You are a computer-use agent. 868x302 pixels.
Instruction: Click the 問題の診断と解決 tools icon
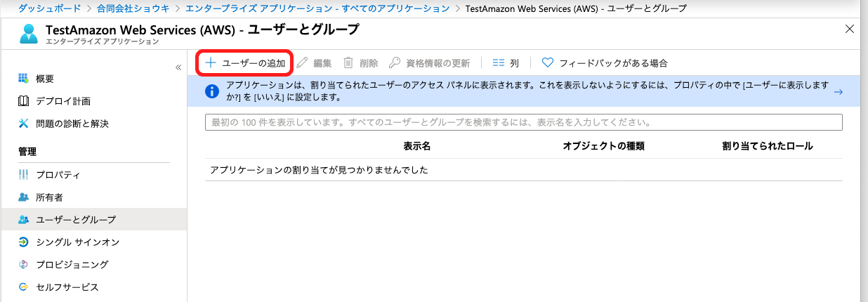(x=23, y=124)
